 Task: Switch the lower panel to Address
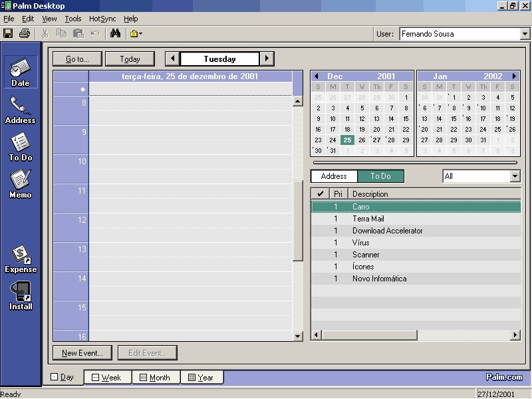(334, 176)
